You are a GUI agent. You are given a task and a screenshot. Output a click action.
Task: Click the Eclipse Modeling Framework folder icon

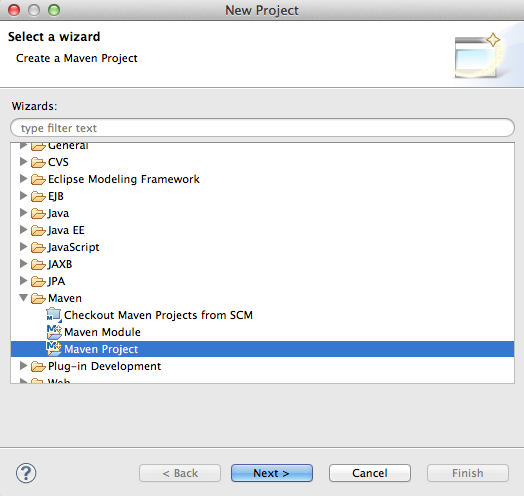(x=38, y=179)
